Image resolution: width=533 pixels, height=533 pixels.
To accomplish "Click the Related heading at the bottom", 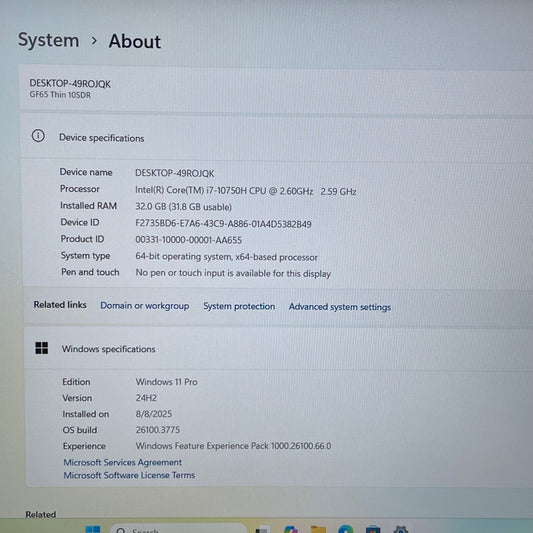I will [40, 514].
